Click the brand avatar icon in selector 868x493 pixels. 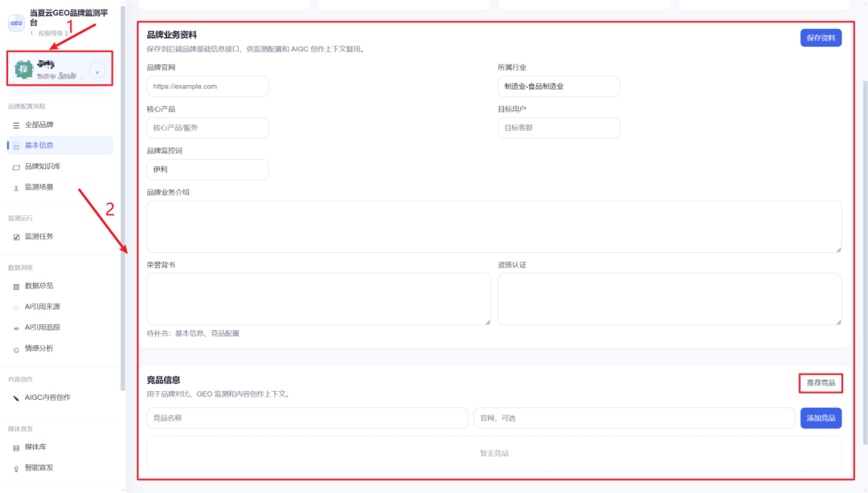point(24,70)
